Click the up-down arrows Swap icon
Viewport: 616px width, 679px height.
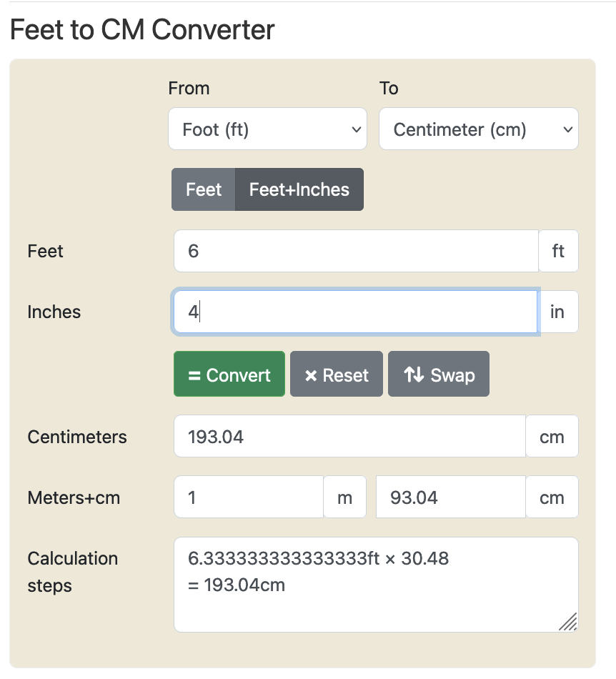click(x=414, y=375)
